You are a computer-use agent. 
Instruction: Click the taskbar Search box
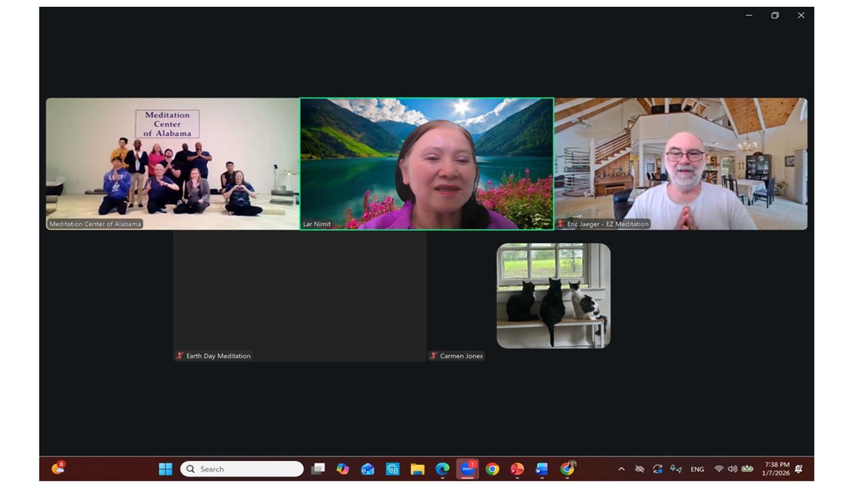[x=242, y=469]
